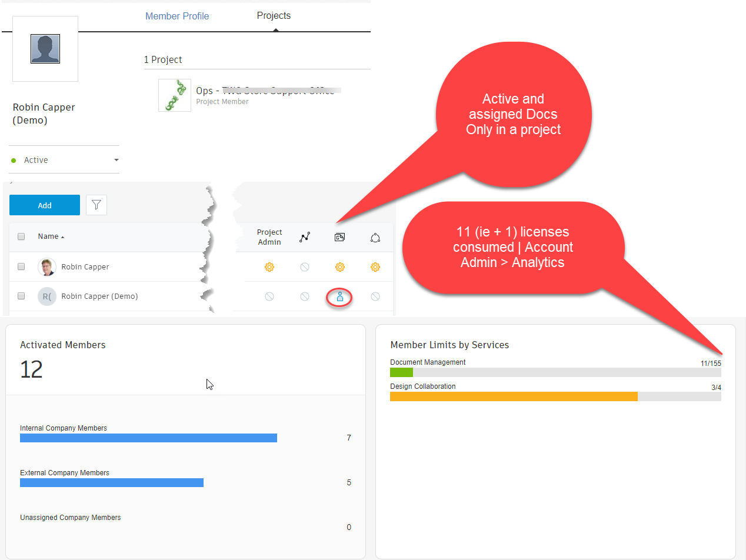Click the Activated Members count 12
The image size is (746, 560).
pos(31,369)
